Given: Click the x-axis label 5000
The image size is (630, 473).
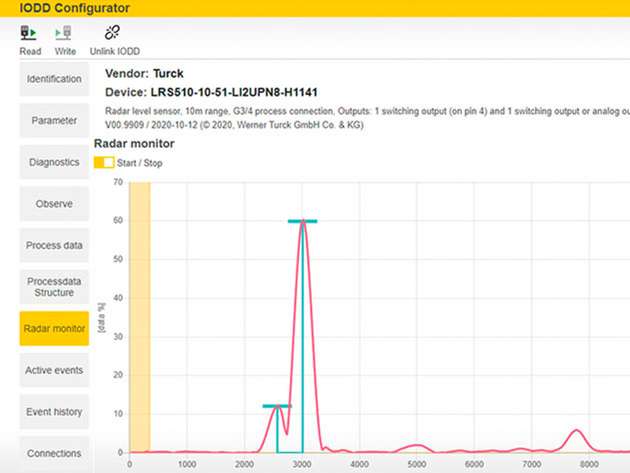Looking at the screenshot, I should (417, 465).
